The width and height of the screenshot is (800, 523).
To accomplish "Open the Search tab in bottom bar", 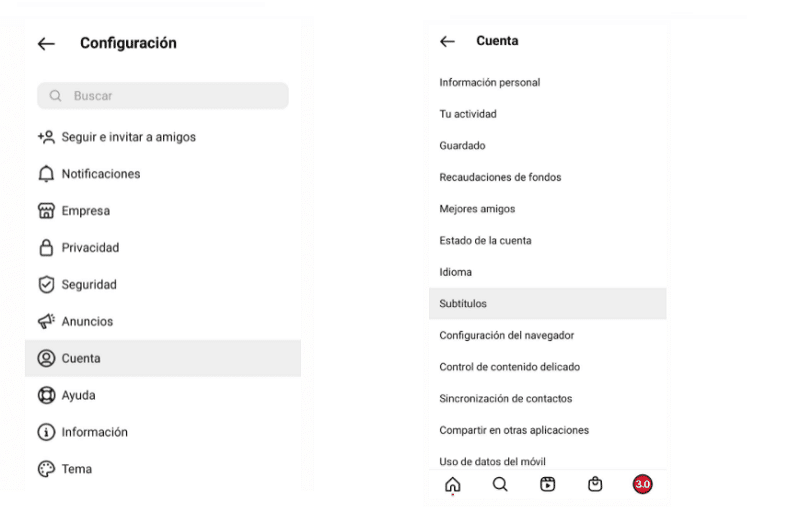I will point(500,484).
